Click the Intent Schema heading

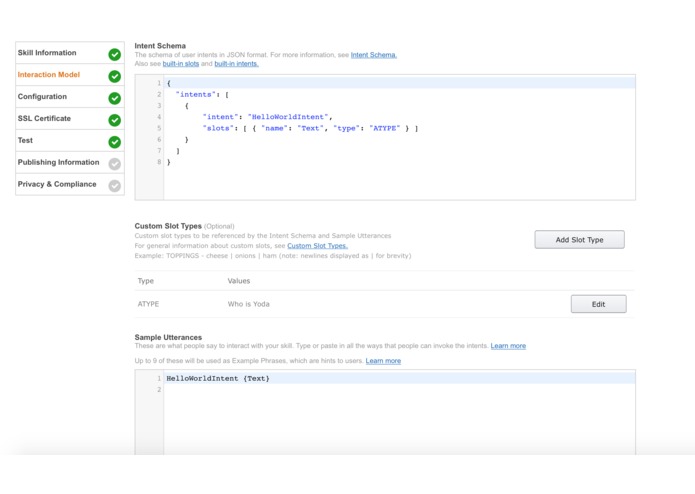160,46
